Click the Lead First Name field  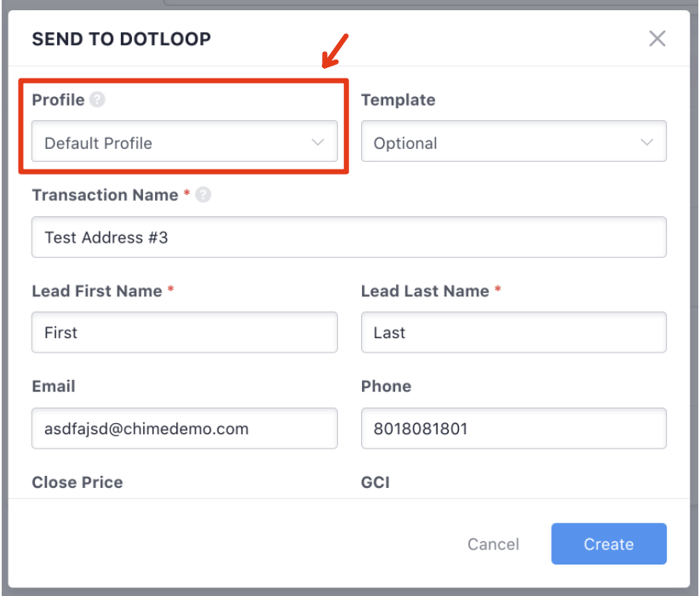coord(185,332)
